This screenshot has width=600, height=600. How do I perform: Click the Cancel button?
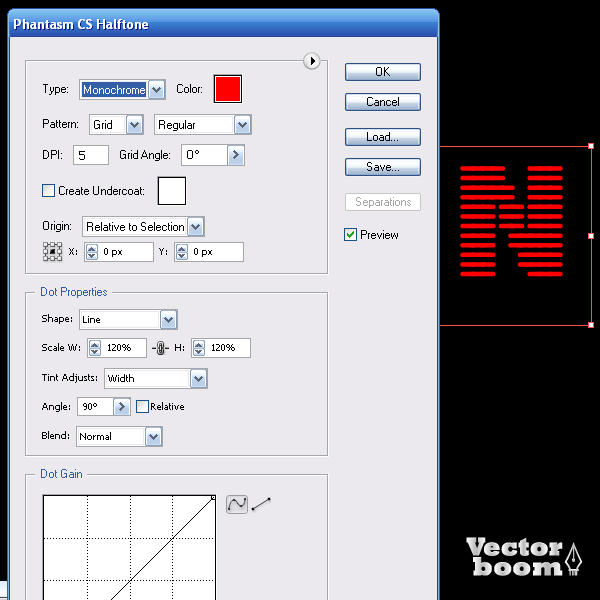click(x=383, y=102)
